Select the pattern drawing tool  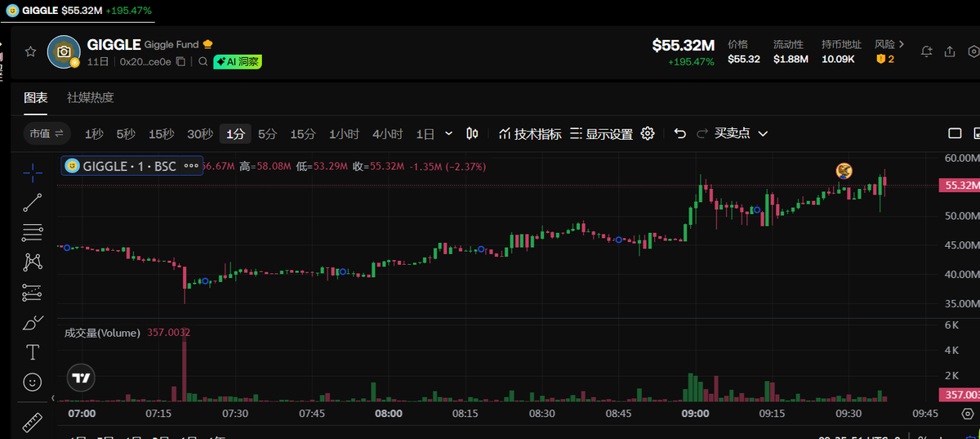[33, 262]
